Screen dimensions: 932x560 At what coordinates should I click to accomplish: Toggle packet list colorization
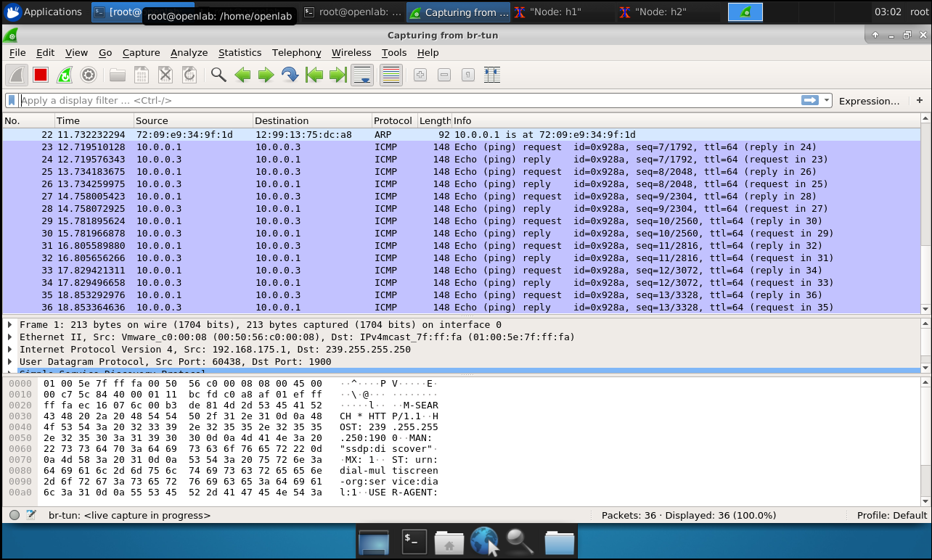tap(391, 75)
